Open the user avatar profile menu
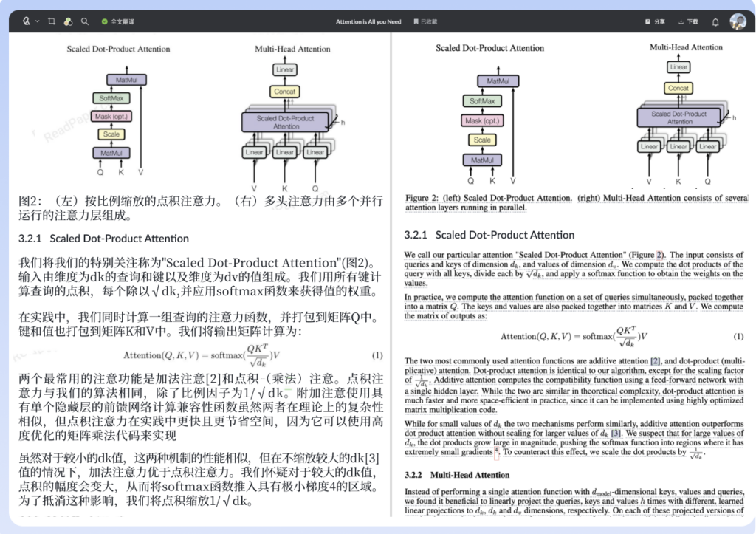The height and width of the screenshot is (534, 756). point(738,21)
